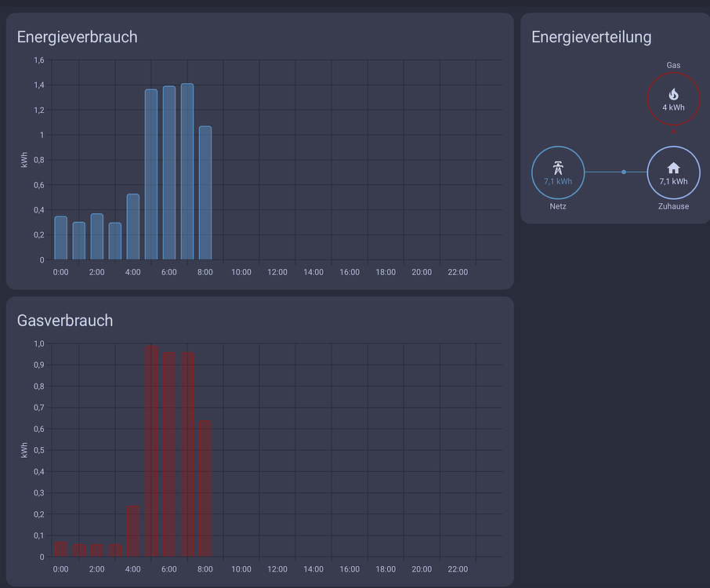Select the 3:00 bar in Gasverbrauch chart
710x588 pixels.
coord(115,550)
